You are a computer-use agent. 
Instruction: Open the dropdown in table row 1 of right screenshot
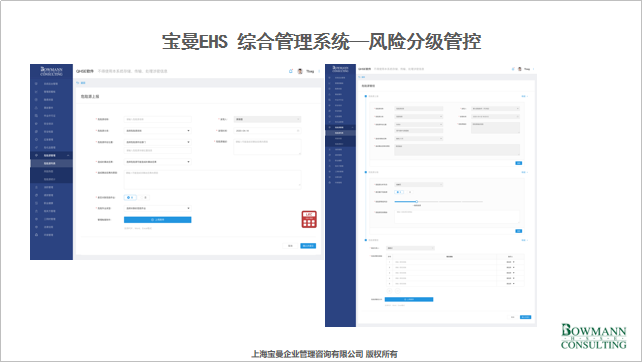pos(510,262)
